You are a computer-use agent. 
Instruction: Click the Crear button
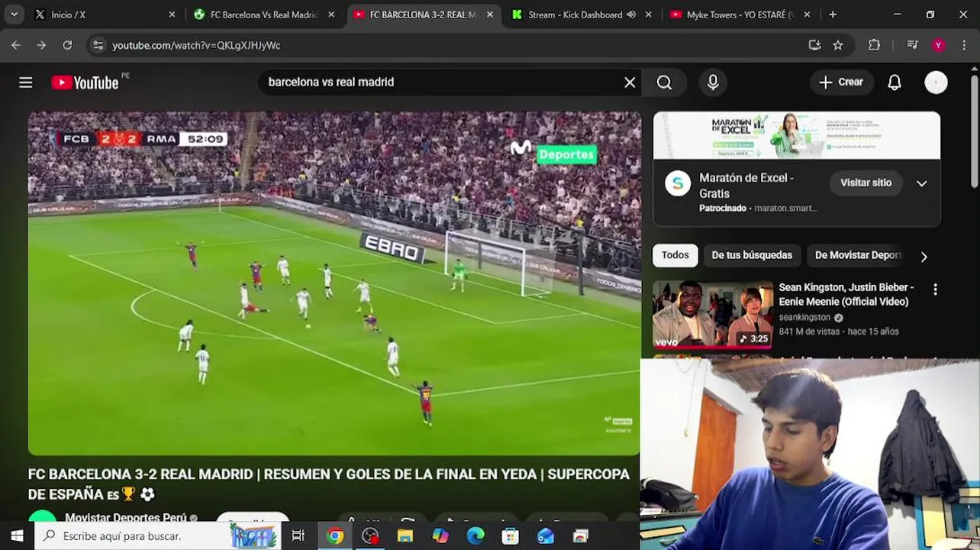point(841,82)
